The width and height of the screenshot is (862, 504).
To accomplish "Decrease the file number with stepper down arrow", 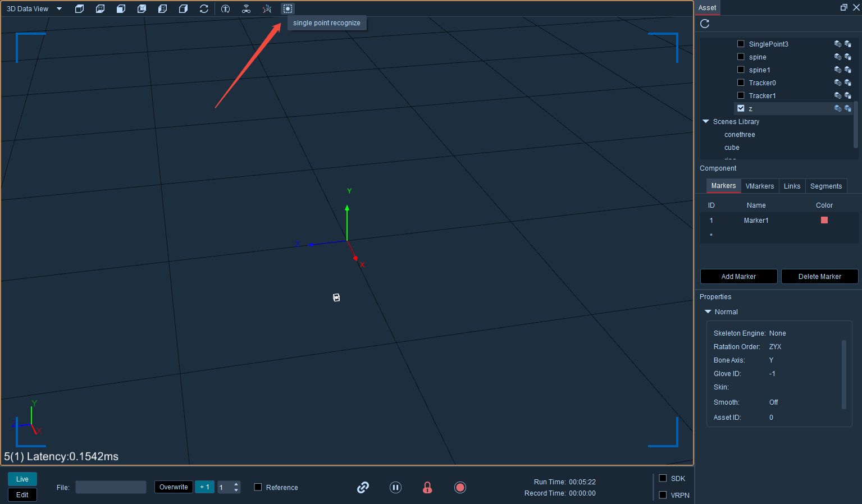I will click(x=236, y=491).
